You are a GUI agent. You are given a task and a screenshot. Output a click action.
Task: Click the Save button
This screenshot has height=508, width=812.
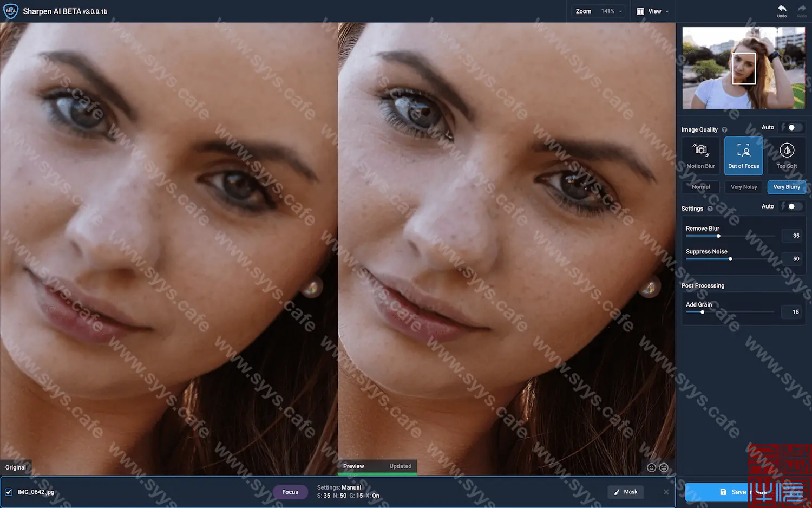(733, 492)
